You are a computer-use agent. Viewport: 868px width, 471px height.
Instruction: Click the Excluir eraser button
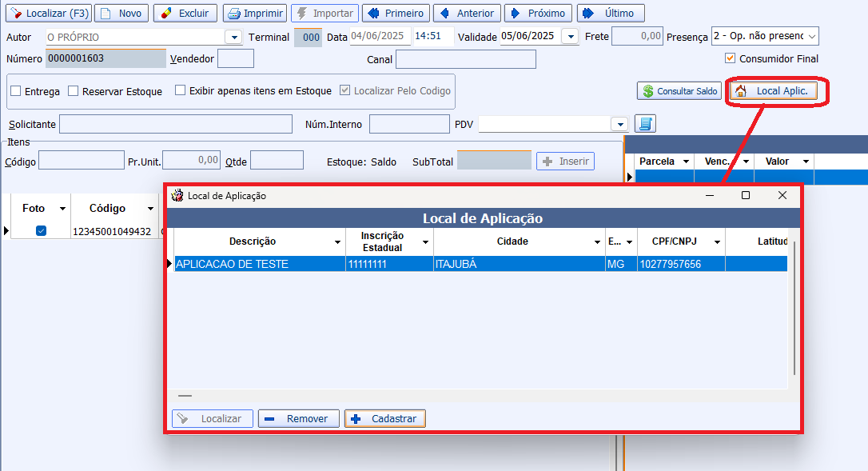click(x=185, y=14)
